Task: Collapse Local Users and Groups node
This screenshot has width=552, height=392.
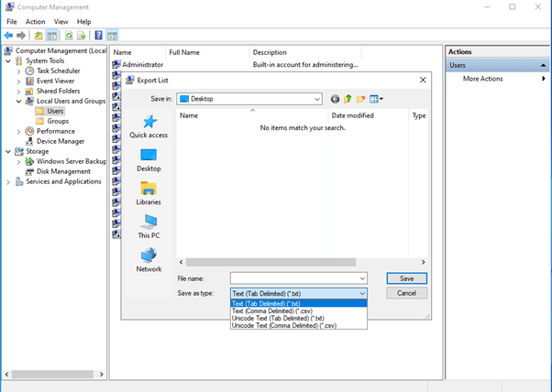Action: click(x=18, y=102)
